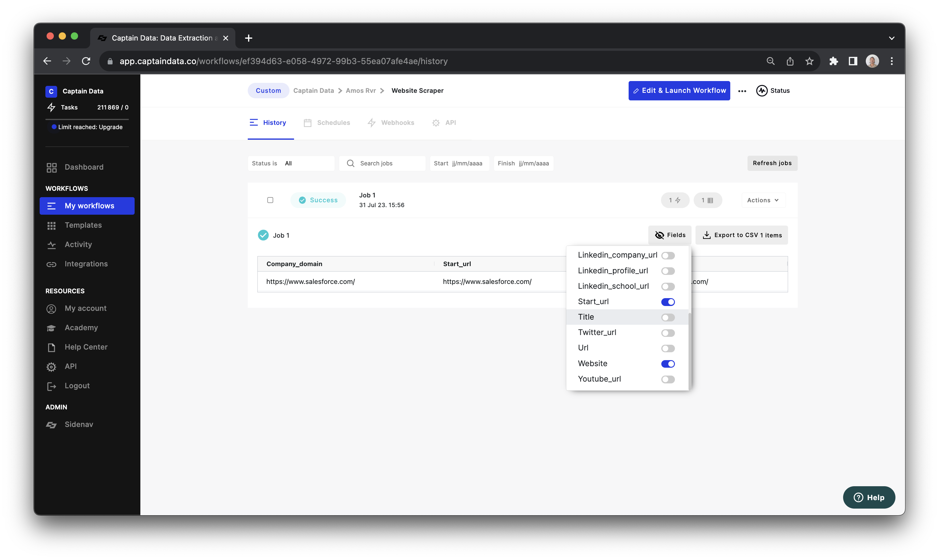Click the Tasks lightning bolt icon
This screenshot has height=560, width=939.
(51, 108)
